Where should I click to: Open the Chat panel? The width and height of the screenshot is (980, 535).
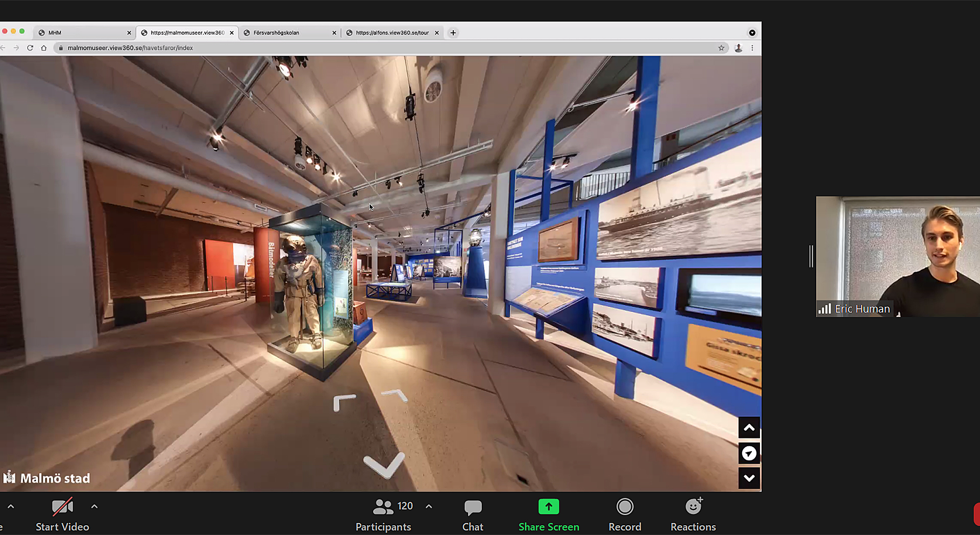click(x=473, y=507)
